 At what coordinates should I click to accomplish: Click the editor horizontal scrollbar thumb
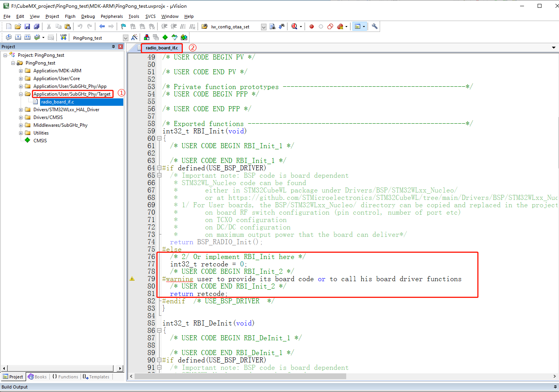tap(240, 376)
